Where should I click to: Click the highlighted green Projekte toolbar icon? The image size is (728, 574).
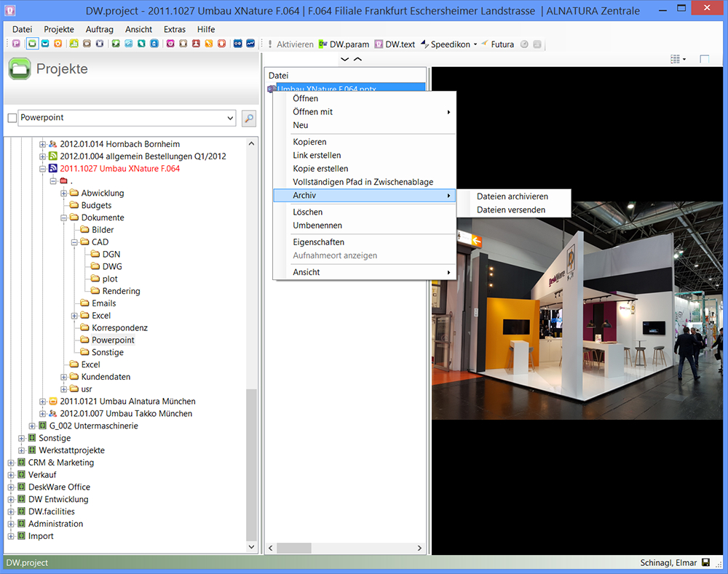tap(33, 44)
